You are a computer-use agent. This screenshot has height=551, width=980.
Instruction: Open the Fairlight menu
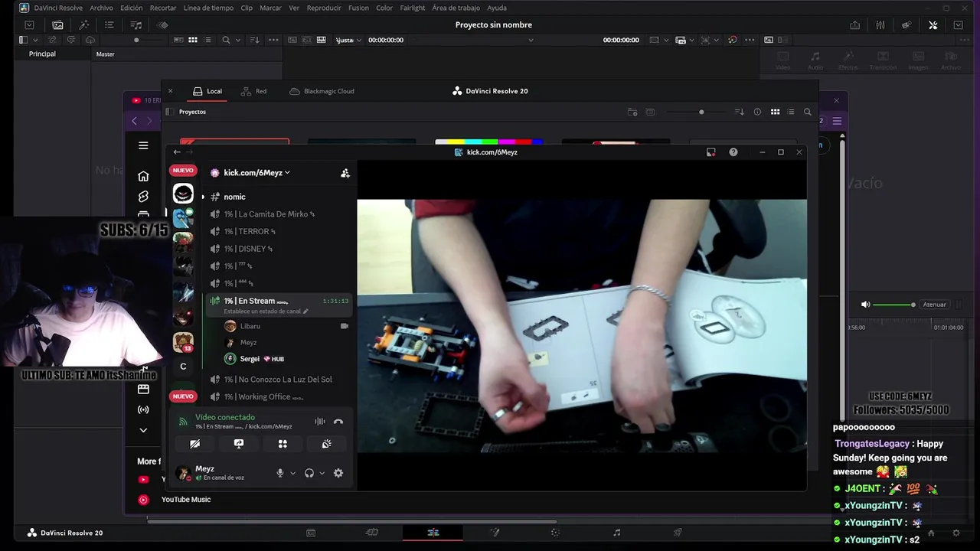413,8
